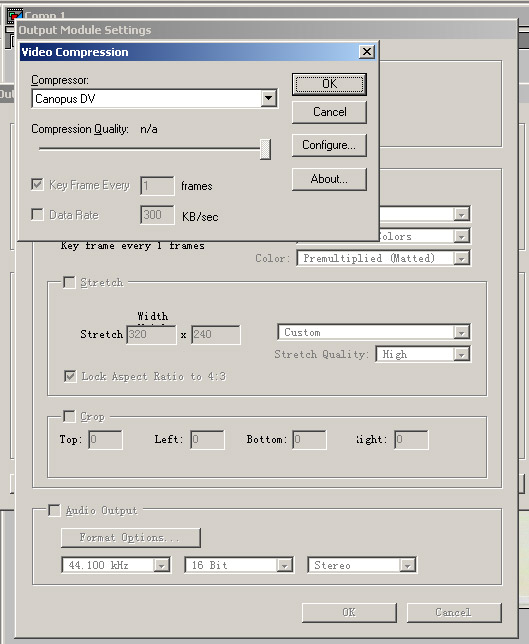Image resolution: width=529 pixels, height=644 pixels.
Task: Toggle the Key Frame Every checkbox
Action: [37, 184]
